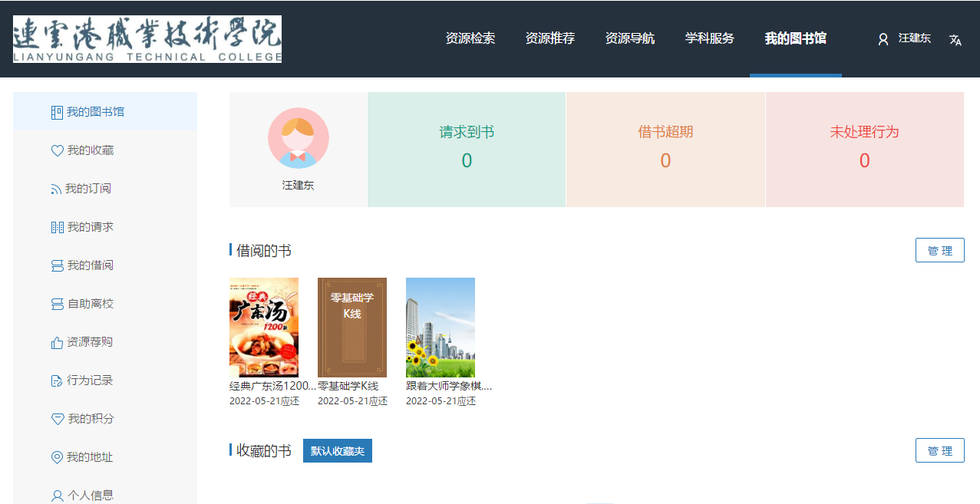This screenshot has height=504, width=980.
Task: Click the document icon beside 行为记录
Action: (57, 381)
